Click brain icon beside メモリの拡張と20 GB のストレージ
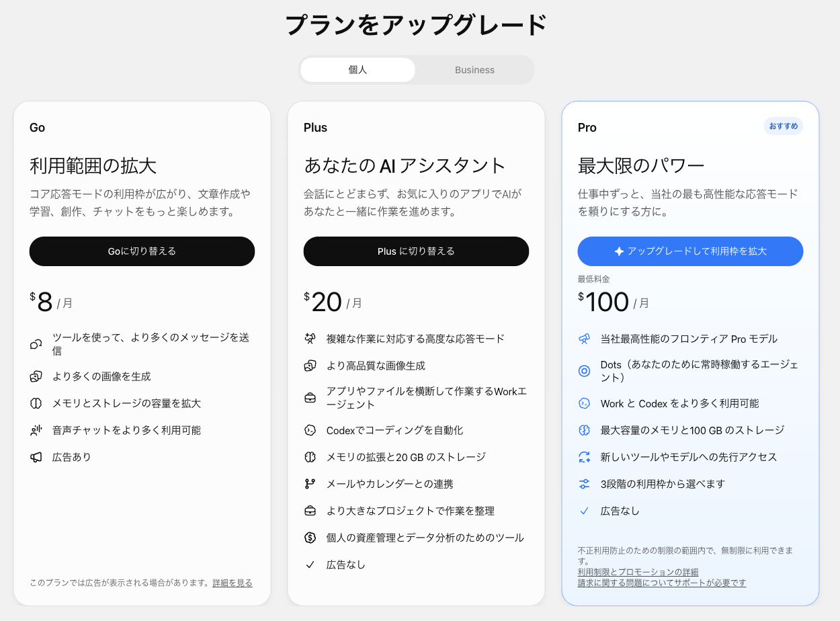This screenshot has width=840, height=621. [310, 457]
